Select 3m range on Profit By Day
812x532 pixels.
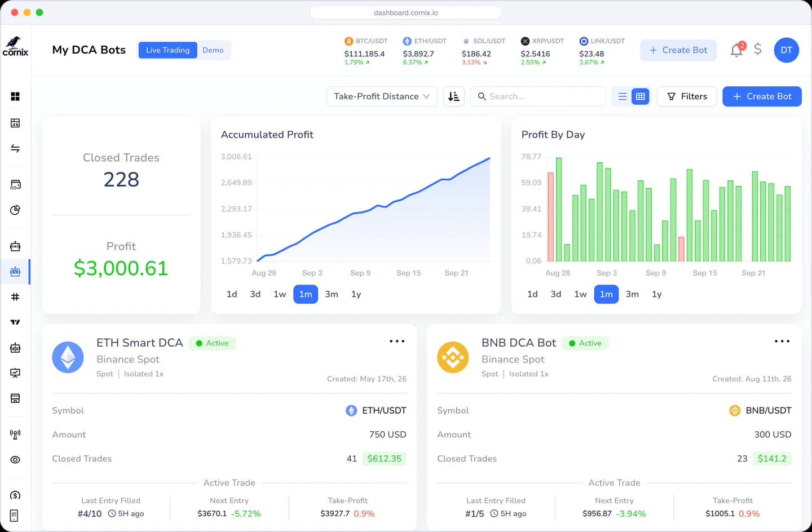click(632, 294)
